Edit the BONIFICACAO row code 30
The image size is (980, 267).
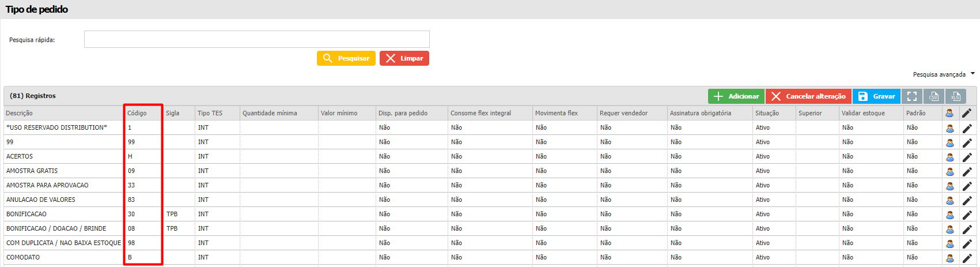point(967,215)
